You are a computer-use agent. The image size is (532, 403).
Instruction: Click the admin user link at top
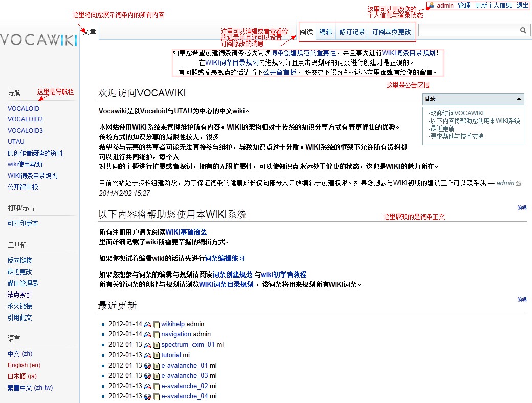coord(445,5)
